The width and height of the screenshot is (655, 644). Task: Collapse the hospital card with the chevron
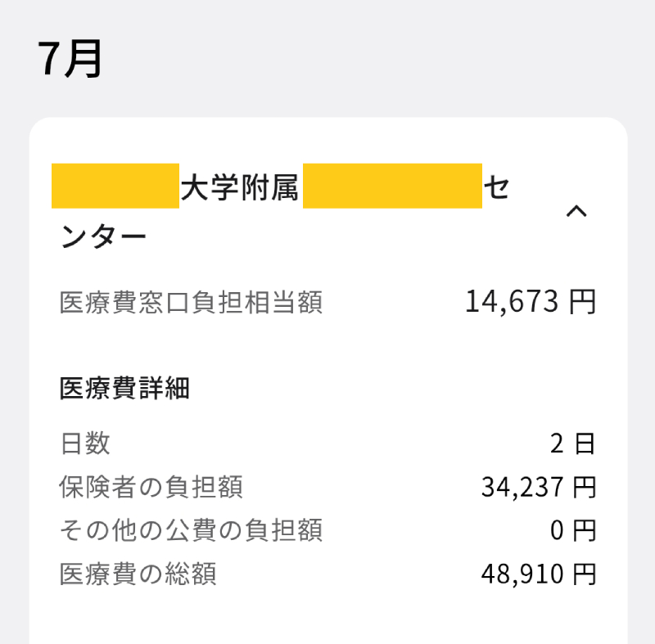577,212
